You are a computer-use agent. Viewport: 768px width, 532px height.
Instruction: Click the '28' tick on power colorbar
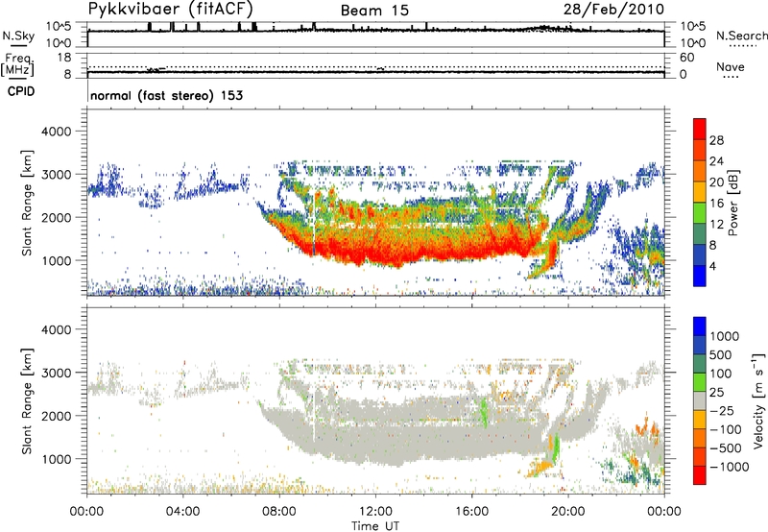click(716, 140)
